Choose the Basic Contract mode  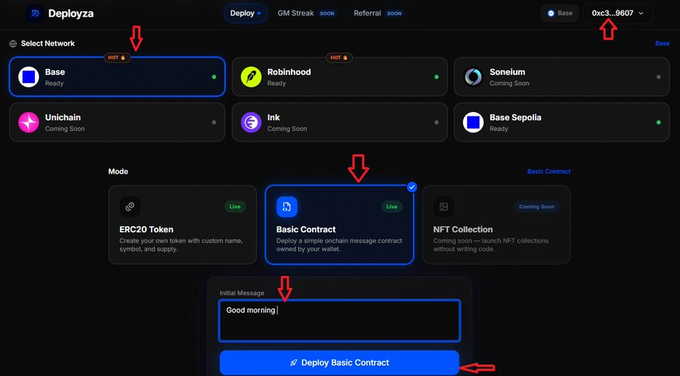[x=340, y=225]
